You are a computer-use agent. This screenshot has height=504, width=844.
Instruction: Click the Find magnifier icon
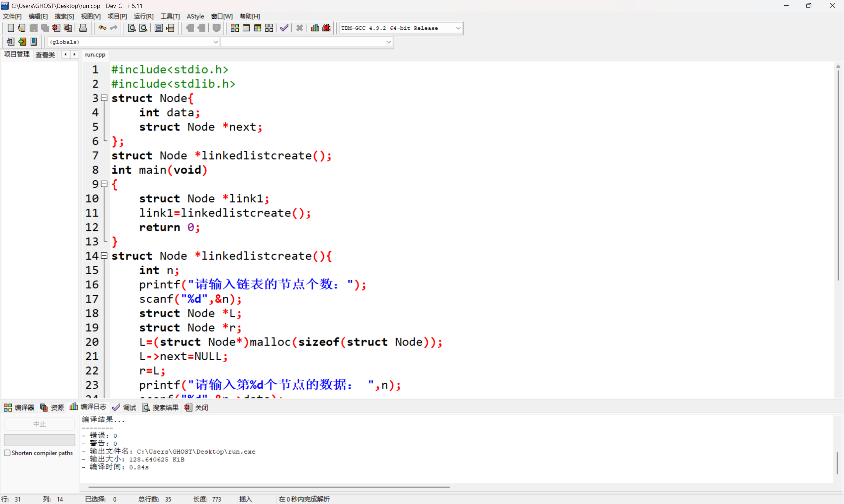[132, 28]
